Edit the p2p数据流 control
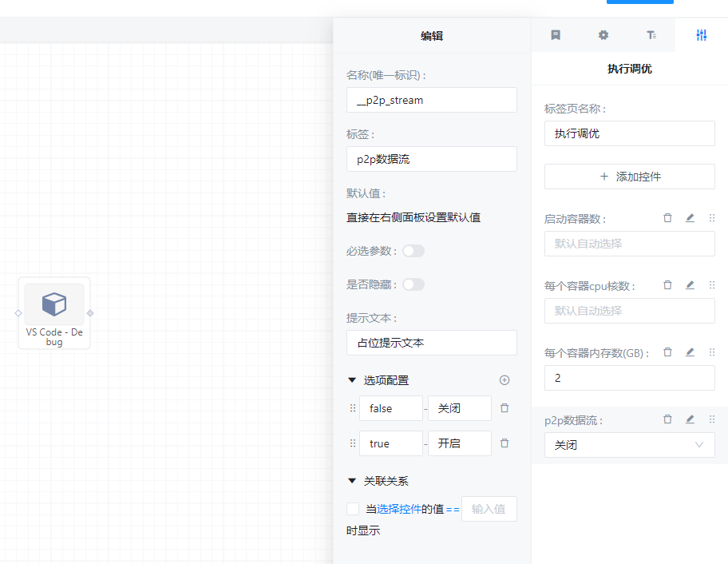The image size is (728, 564). coord(690,419)
